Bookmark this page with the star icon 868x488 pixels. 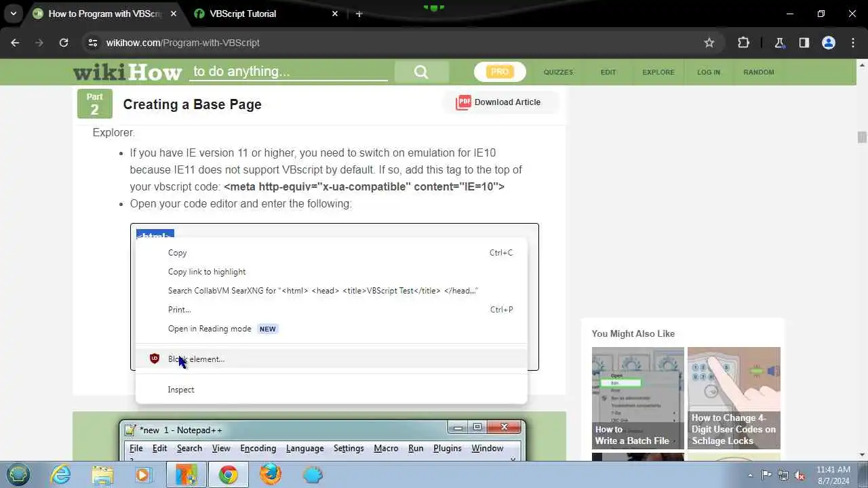(x=709, y=43)
